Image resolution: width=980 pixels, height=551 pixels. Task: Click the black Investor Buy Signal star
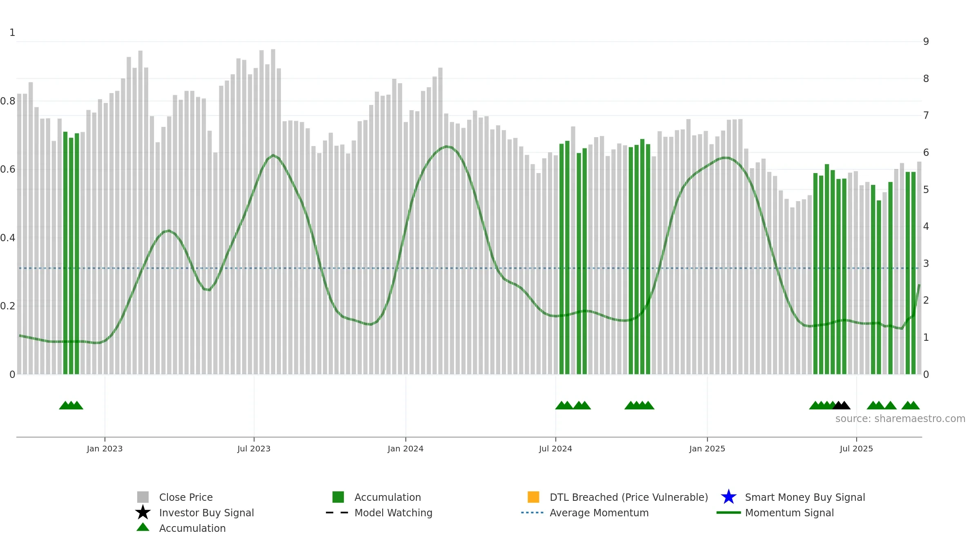click(x=143, y=513)
